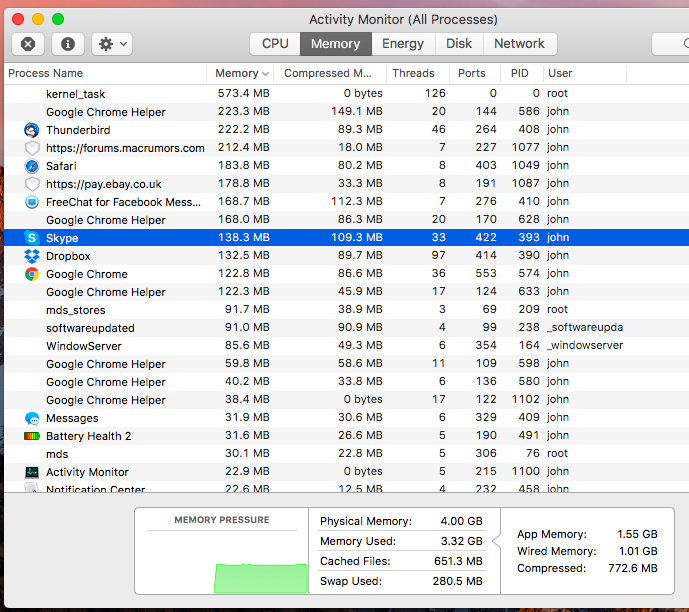Viewport: 689px width, 612px height.
Task: Click the Skype icon in selected row
Action: [x=32, y=238]
